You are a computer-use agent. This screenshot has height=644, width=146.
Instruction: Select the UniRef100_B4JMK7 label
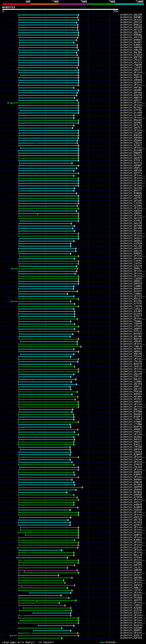coord(131,42)
